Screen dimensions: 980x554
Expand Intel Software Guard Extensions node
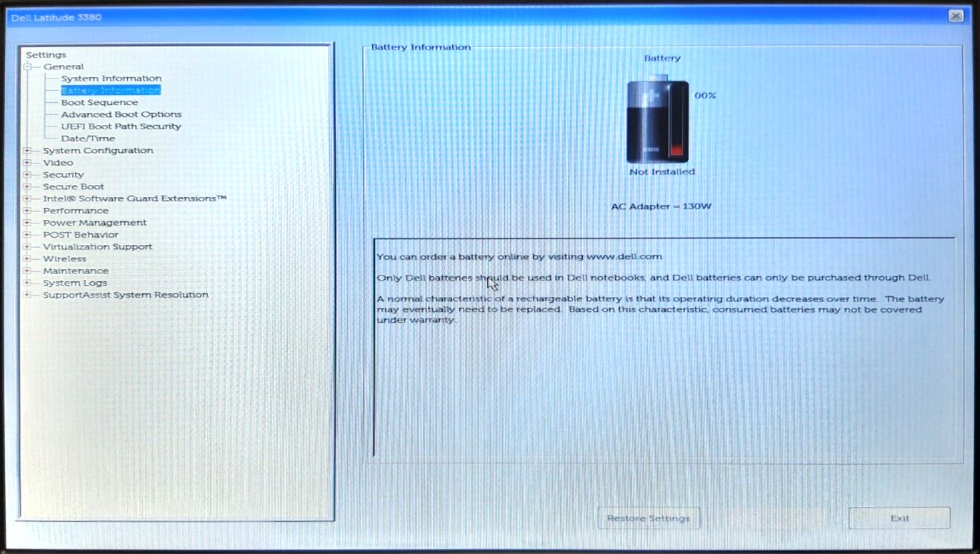click(27, 198)
